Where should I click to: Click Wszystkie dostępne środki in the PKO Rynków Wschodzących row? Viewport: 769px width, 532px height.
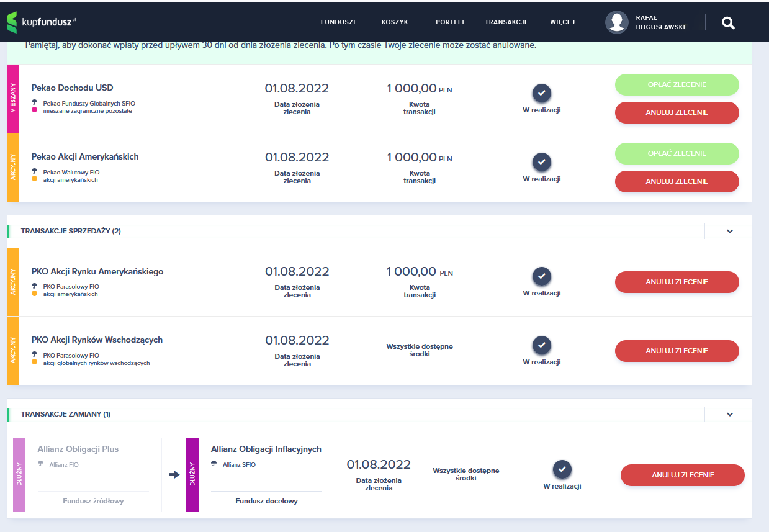pos(420,350)
